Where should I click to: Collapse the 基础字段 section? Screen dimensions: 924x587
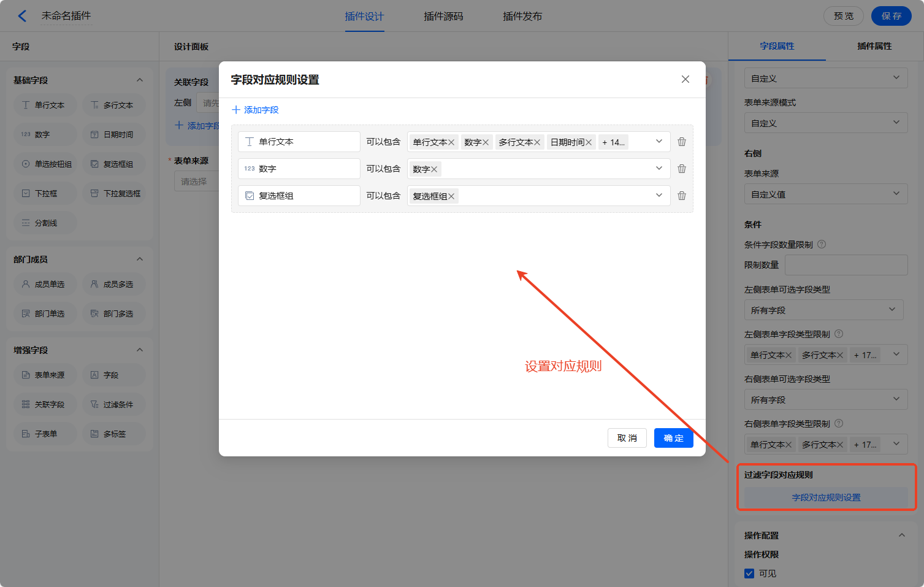[140, 80]
